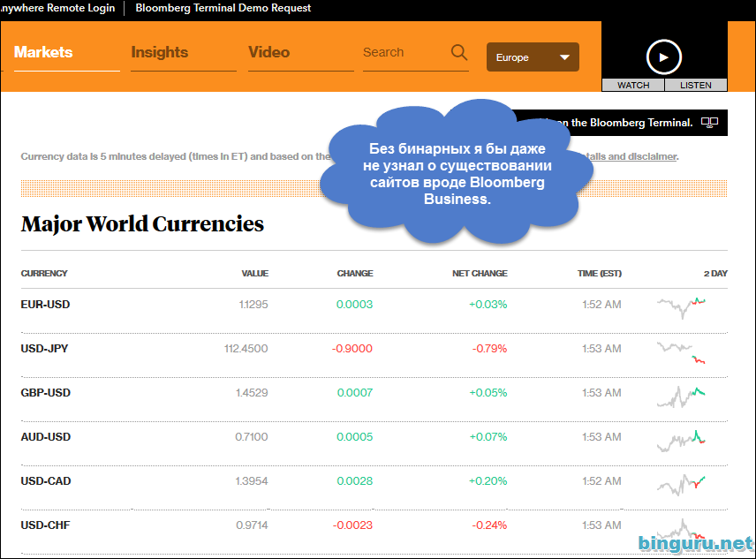
Task: Click the play button above WATCH
Action: [664, 57]
